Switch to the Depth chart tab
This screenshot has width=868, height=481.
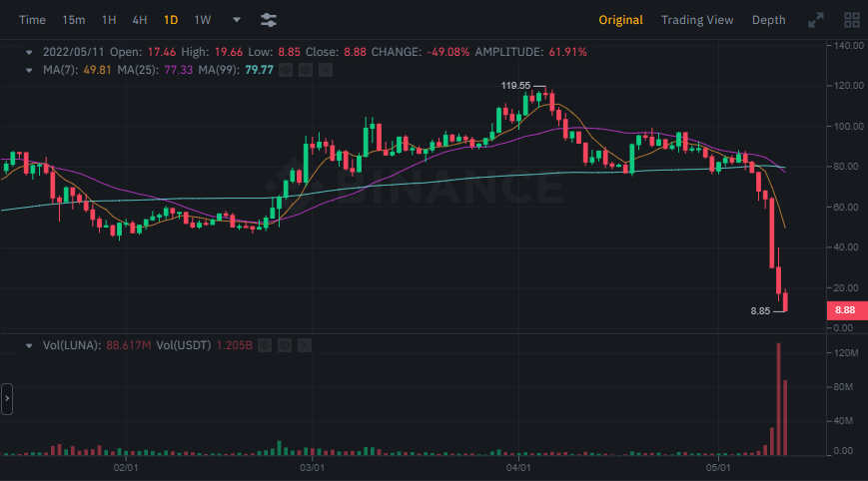point(768,20)
